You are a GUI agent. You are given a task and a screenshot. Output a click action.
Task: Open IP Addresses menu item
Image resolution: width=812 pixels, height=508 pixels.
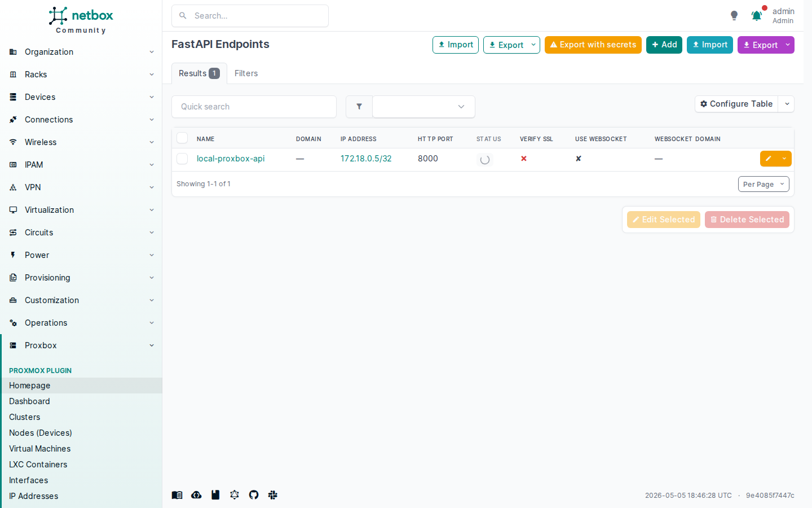click(x=81, y=496)
